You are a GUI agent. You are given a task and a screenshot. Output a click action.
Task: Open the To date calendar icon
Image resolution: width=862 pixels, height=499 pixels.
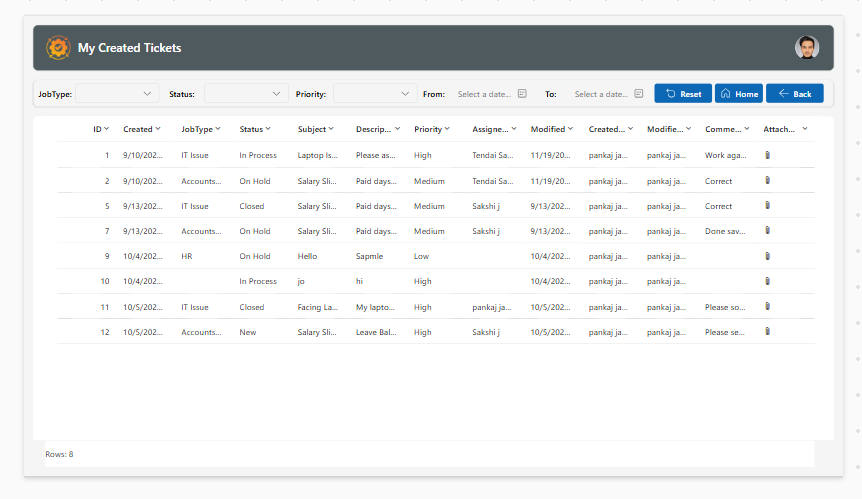tap(639, 94)
